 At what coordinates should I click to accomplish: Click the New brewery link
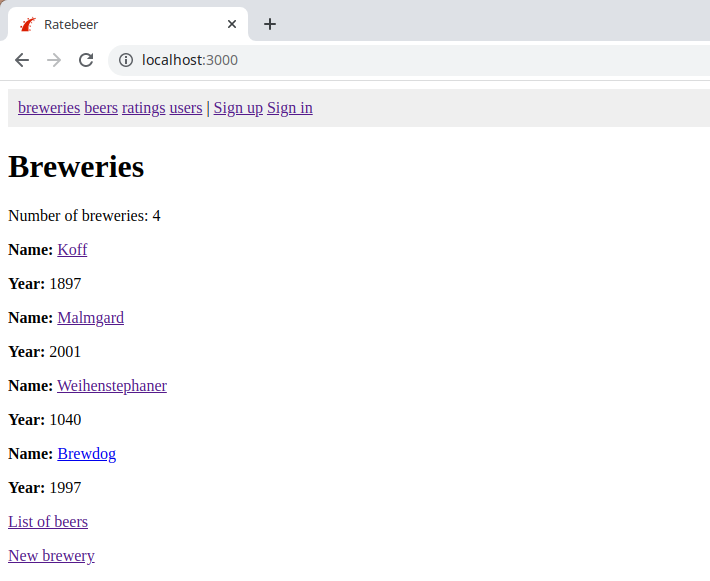point(51,556)
